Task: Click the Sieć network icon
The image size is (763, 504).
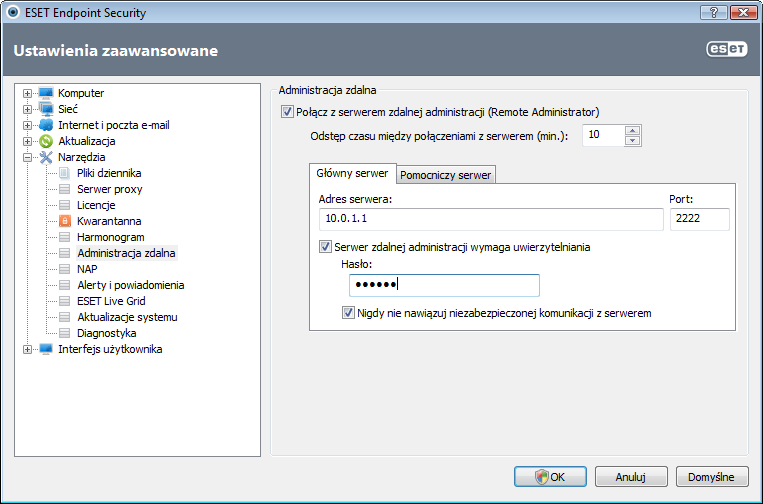Action: point(46,109)
